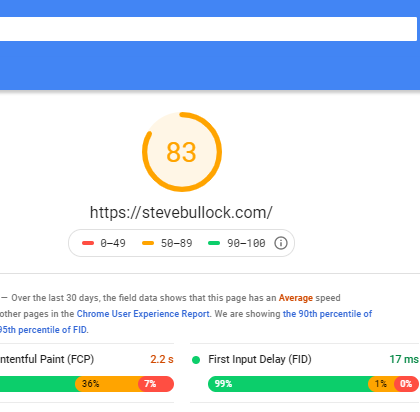Click the green FID status dot
This screenshot has height=412, width=420.
(196, 360)
